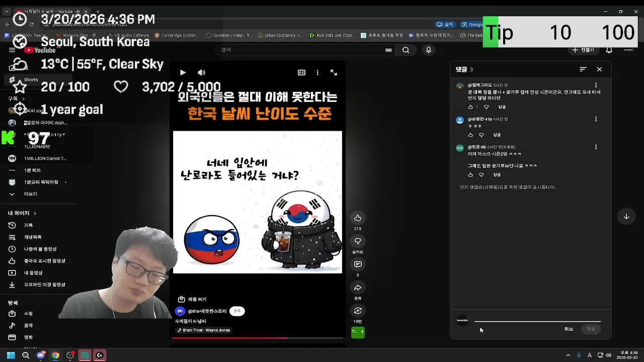This screenshot has height=362, width=644.
Task: Start voice search with the microphone
Action: (x=429, y=50)
